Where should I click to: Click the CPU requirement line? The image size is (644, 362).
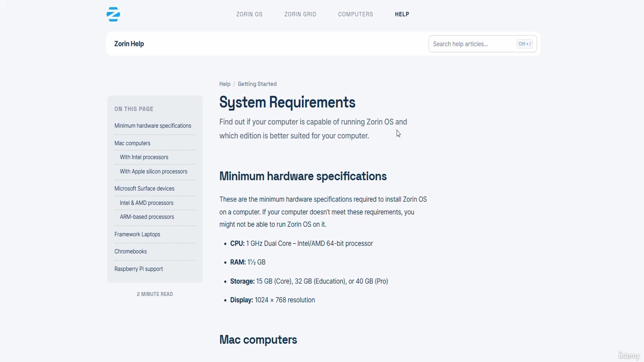(x=301, y=243)
